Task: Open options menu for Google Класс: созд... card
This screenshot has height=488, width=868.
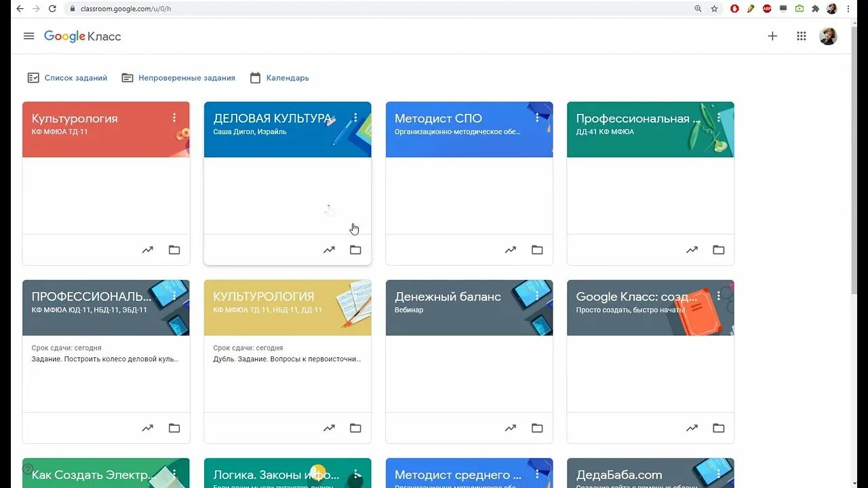Action: (x=719, y=296)
